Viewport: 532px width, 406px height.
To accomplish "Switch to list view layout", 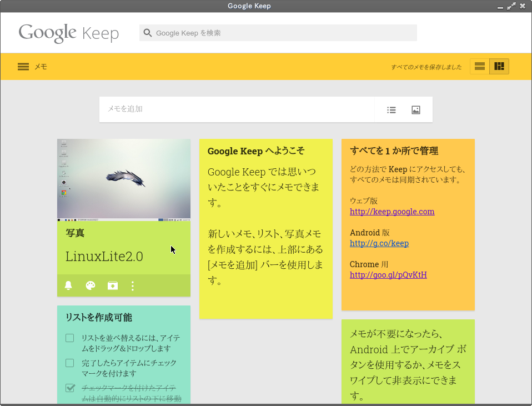I will [x=479, y=66].
